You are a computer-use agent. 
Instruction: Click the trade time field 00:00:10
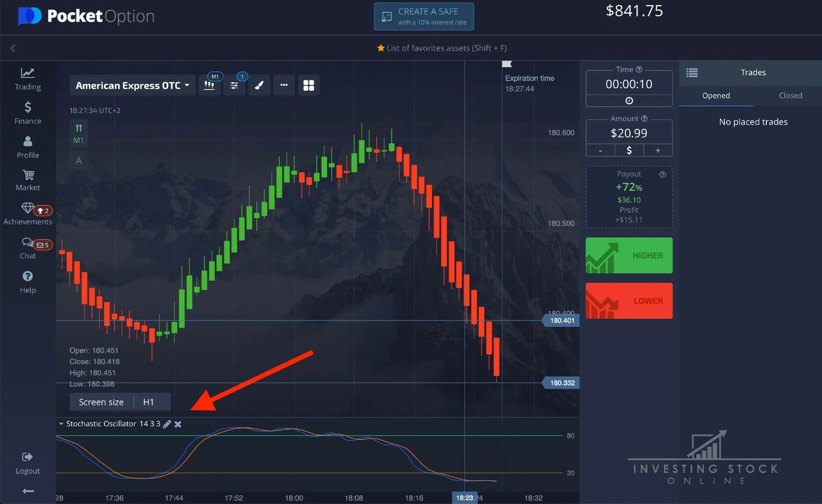pyautogui.click(x=629, y=84)
